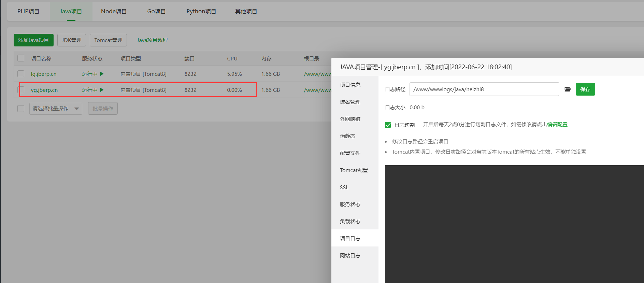Select the lg.jberp.cn row checkbox
This screenshot has width=644, height=283.
pos(21,74)
